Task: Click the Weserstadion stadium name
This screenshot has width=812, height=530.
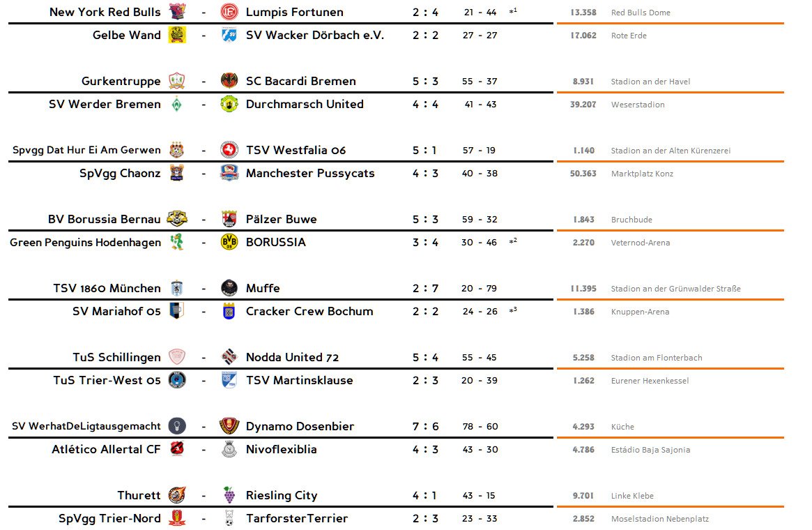Action: tap(638, 105)
